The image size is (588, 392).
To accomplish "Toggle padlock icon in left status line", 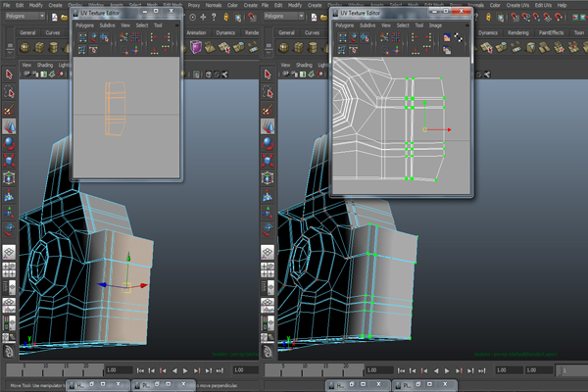I will coord(226,17).
